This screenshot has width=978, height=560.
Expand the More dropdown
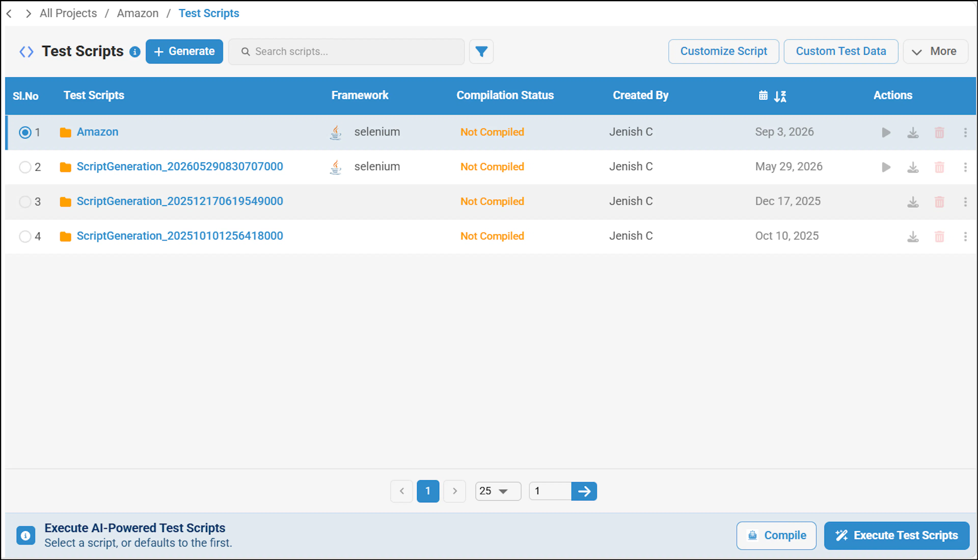pyautogui.click(x=935, y=51)
